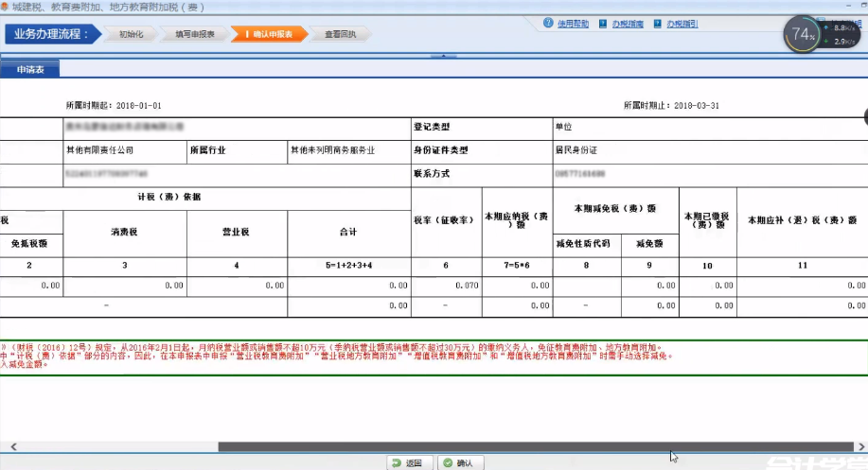The width and height of the screenshot is (868, 470).
Task: Click the horizontal scrollbar thumb
Action: pyautogui.click(x=535, y=446)
